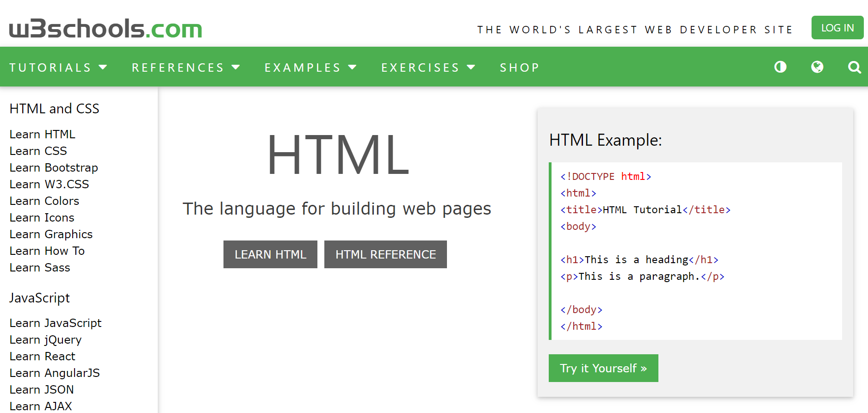Open the Shop menu item

click(520, 68)
